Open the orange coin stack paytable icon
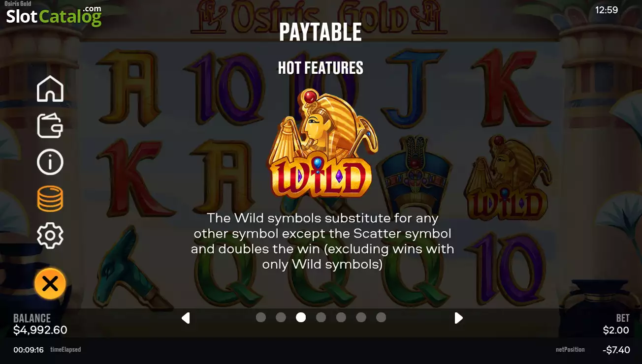 50,199
